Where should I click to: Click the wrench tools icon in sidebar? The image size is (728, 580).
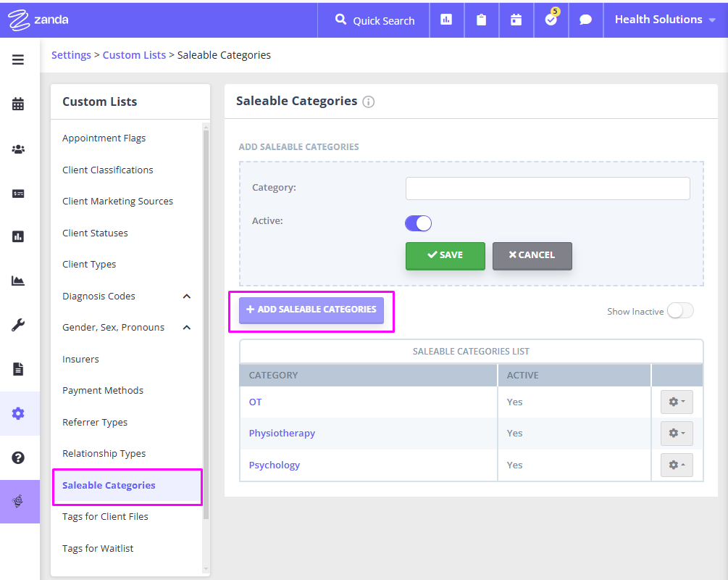point(20,325)
